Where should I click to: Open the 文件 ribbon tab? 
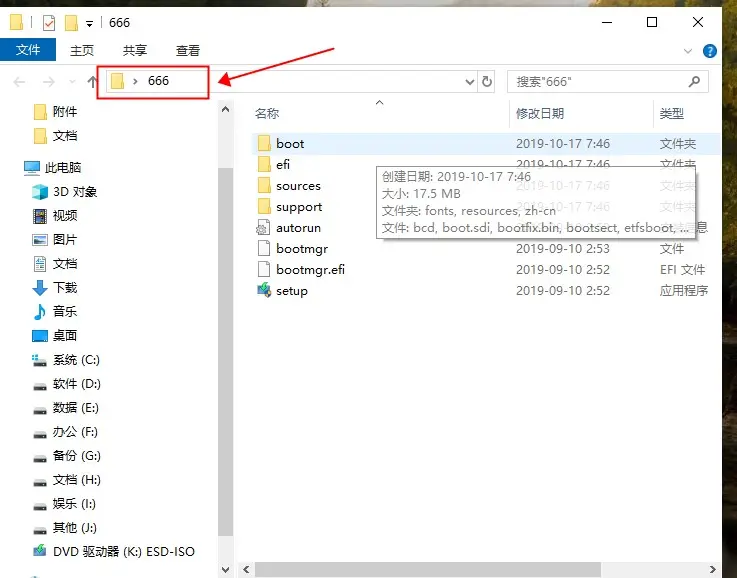[28, 50]
